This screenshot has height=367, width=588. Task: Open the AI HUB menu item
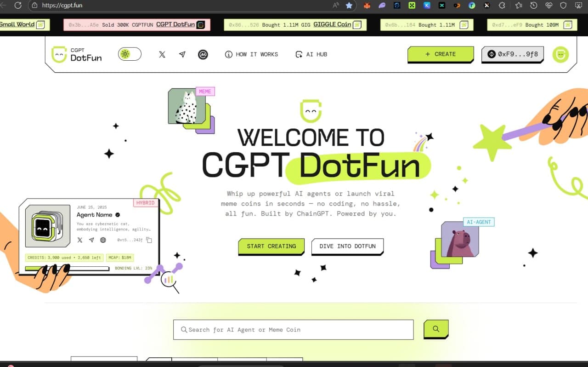[311, 54]
